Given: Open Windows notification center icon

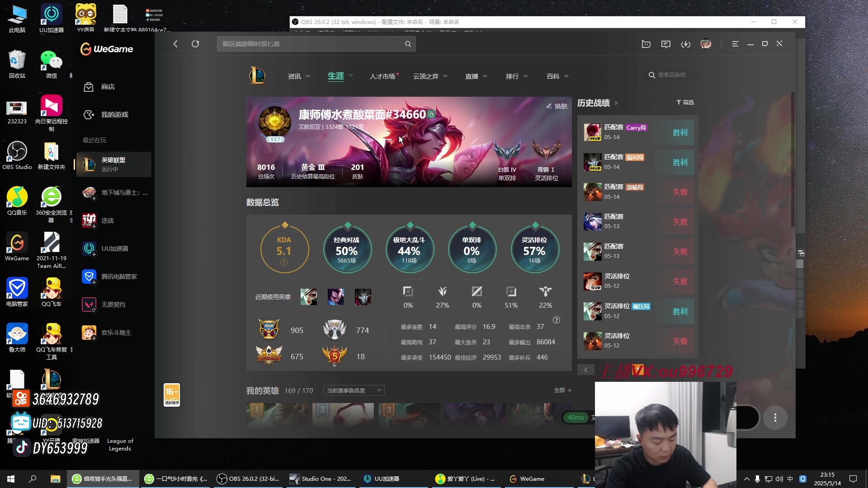Looking at the screenshot, I should [x=853, y=479].
